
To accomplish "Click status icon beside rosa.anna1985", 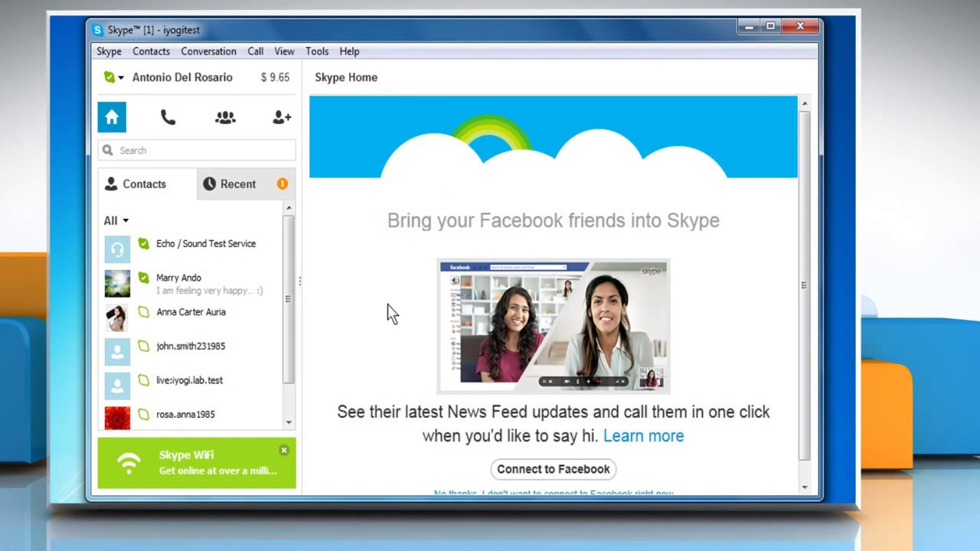I will 143,414.
